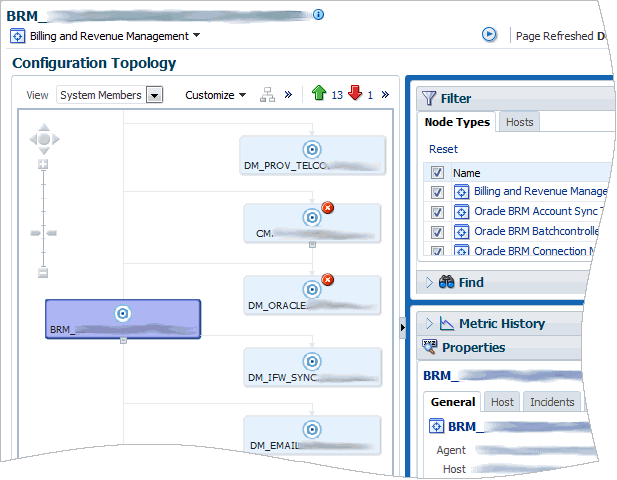
Task: Click the Reset link
Action: coord(443,149)
